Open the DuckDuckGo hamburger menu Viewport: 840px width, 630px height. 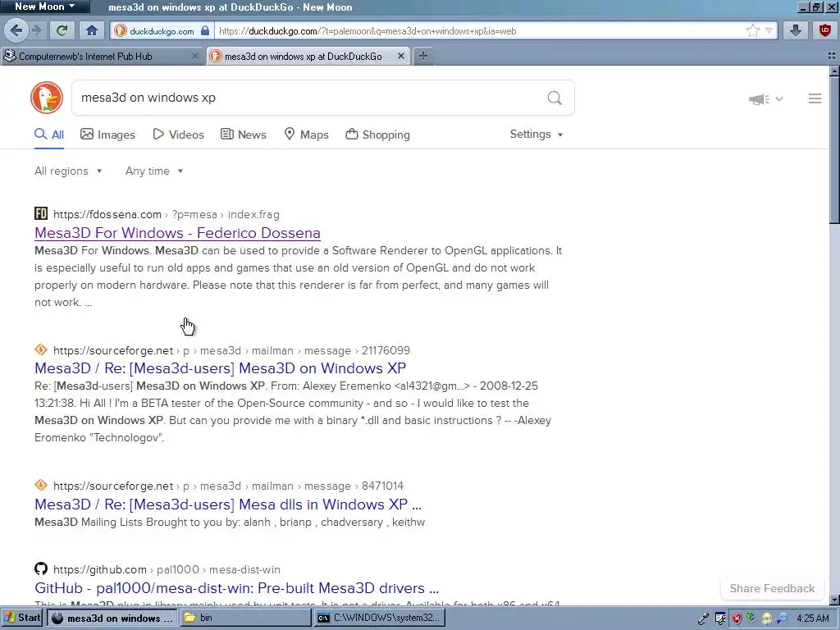[815, 98]
